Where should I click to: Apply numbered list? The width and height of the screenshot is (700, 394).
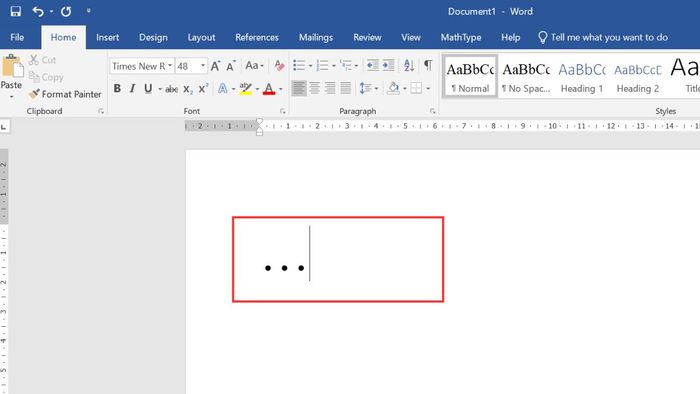pyautogui.click(x=322, y=66)
